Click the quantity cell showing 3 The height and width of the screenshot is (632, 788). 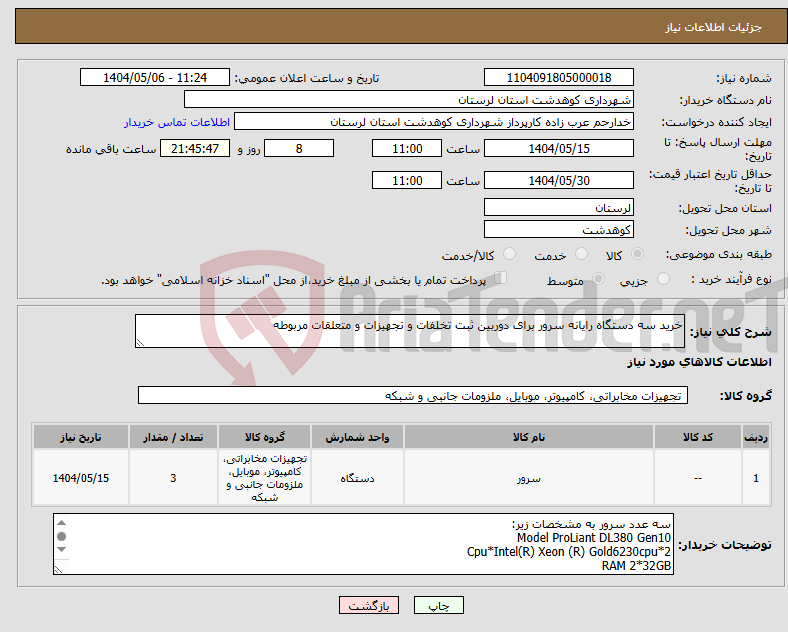[173, 478]
